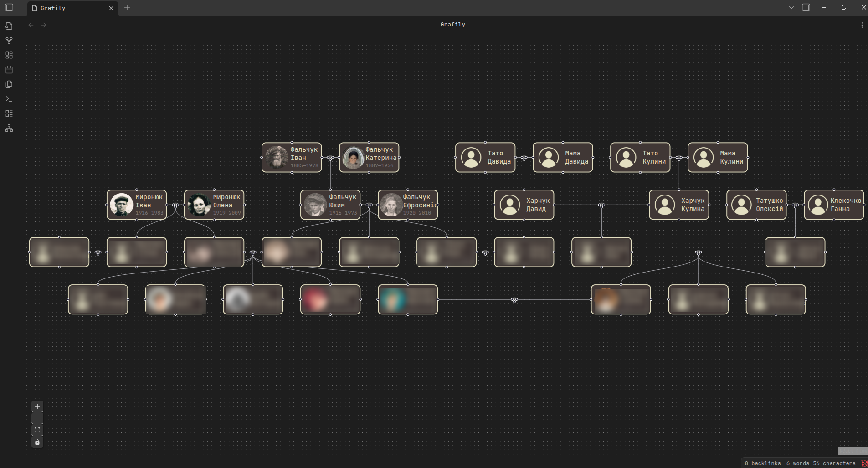Image resolution: width=868 pixels, height=468 pixels.
Task: Click the 0 backlinks status entry
Action: (x=763, y=463)
